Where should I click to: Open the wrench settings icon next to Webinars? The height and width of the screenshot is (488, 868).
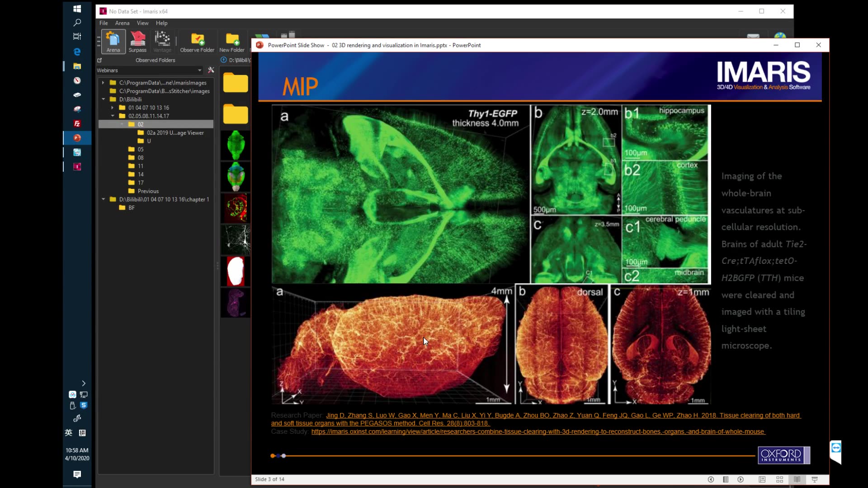coord(211,70)
